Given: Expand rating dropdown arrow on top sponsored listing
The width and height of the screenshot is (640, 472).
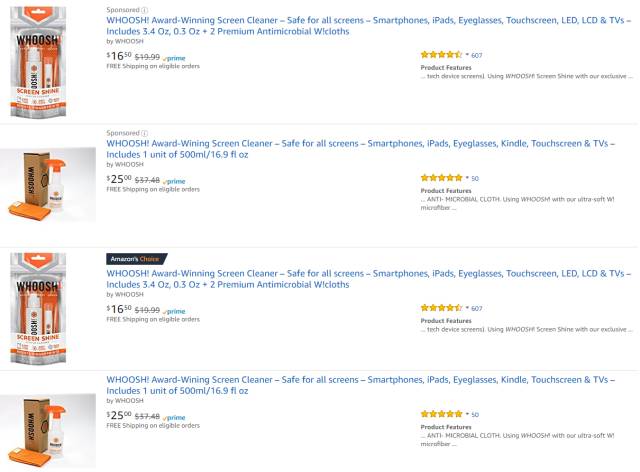Looking at the screenshot, I should pos(466,55).
